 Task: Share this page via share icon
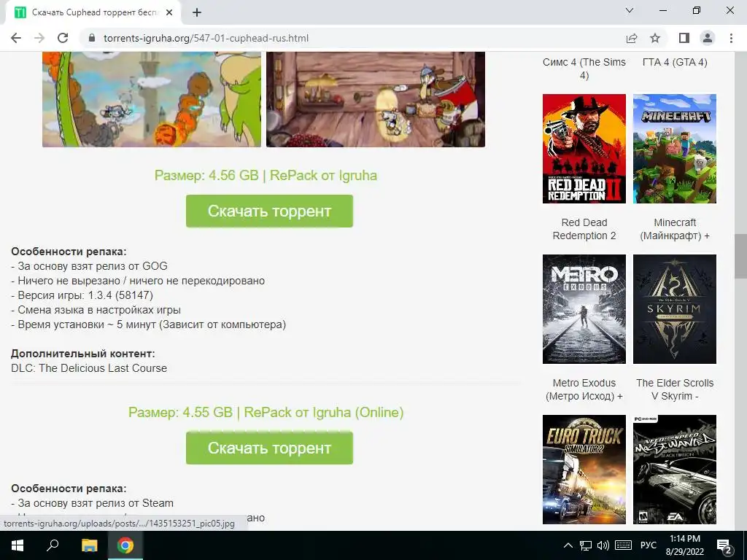(x=632, y=38)
